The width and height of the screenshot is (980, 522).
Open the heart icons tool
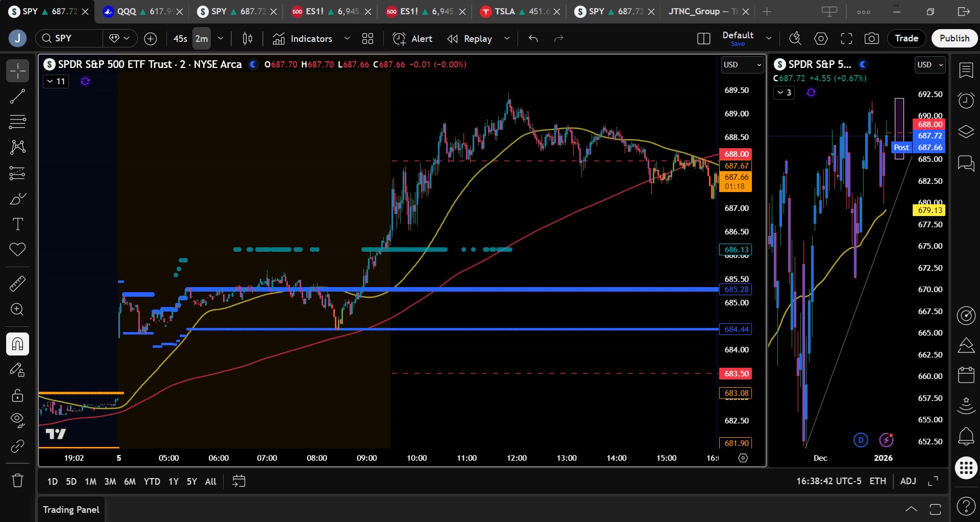pos(17,250)
